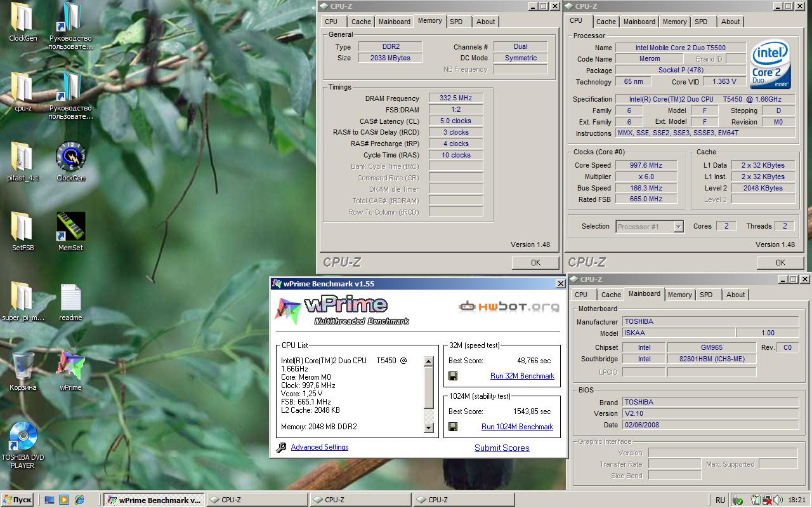
Task: Open the SPD tab in the Mainboard CPU-Z window
Action: 706,295
